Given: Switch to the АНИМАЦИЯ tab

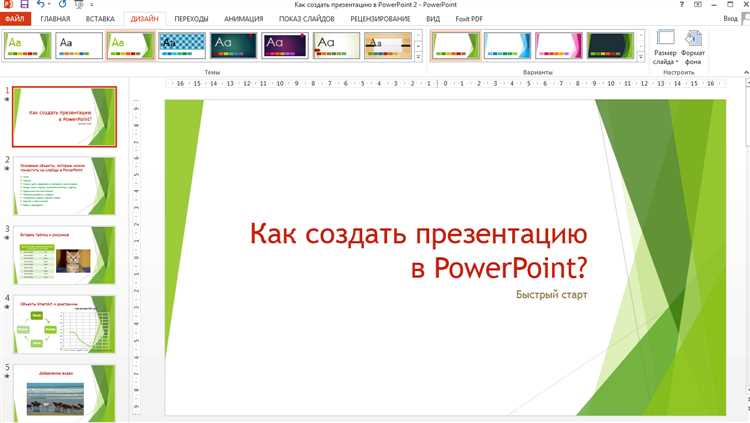Looking at the screenshot, I should coord(243,19).
